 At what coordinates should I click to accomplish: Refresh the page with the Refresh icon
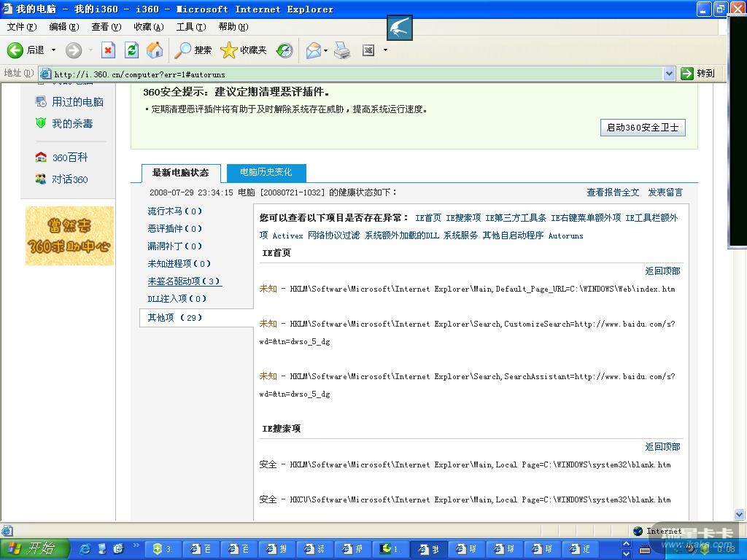pos(131,50)
